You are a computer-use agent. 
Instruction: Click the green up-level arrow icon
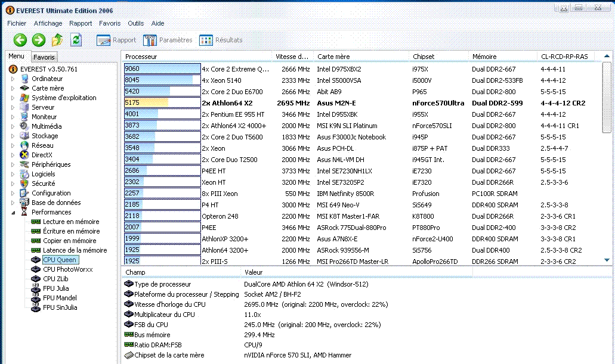click(x=57, y=39)
